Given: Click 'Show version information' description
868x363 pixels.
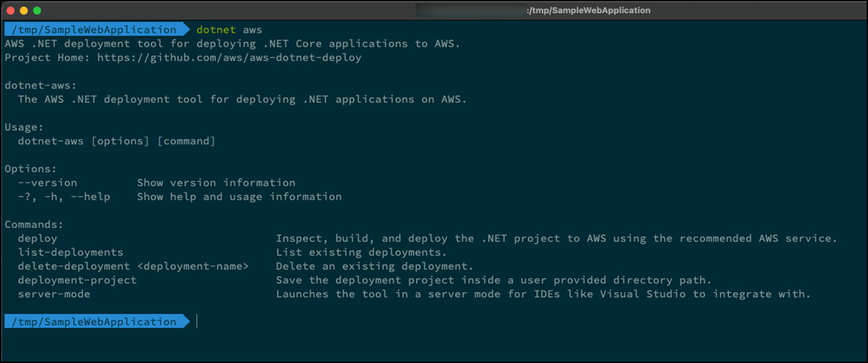Looking at the screenshot, I should point(216,183).
